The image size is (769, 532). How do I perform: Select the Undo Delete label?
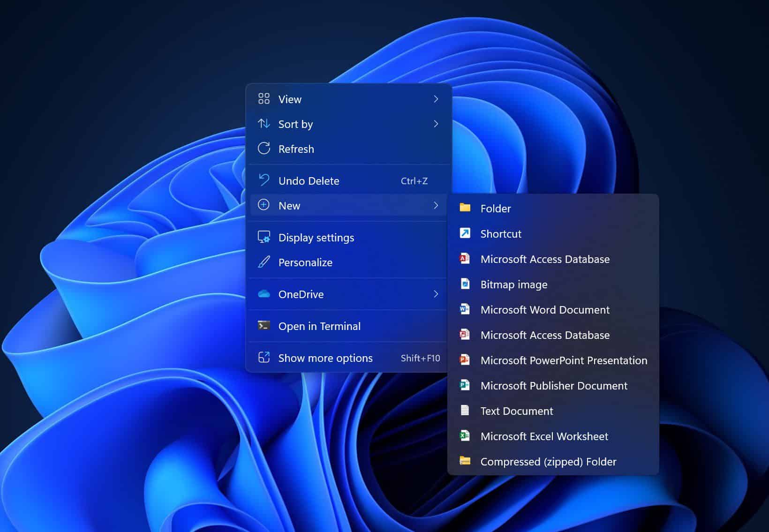(x=309, y=181)
